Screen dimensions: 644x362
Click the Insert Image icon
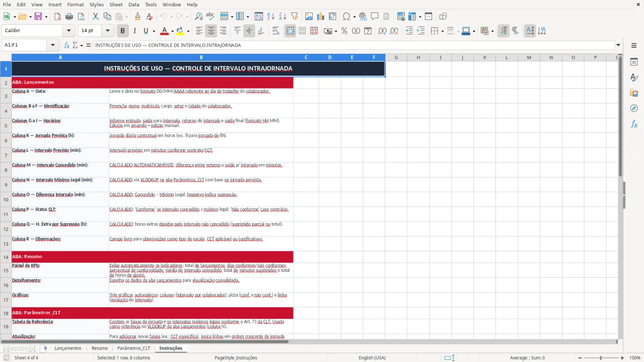click(x=309, y=17)
